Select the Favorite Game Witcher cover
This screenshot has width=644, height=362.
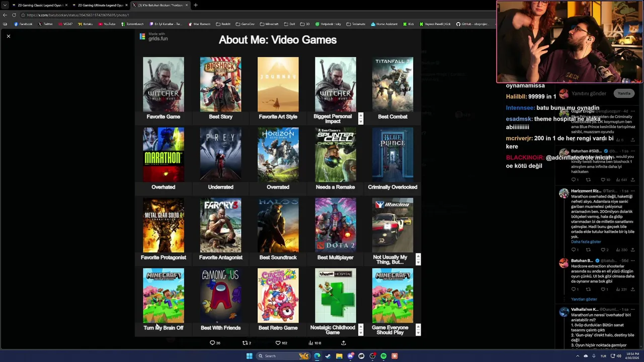[x=164, y=84]
